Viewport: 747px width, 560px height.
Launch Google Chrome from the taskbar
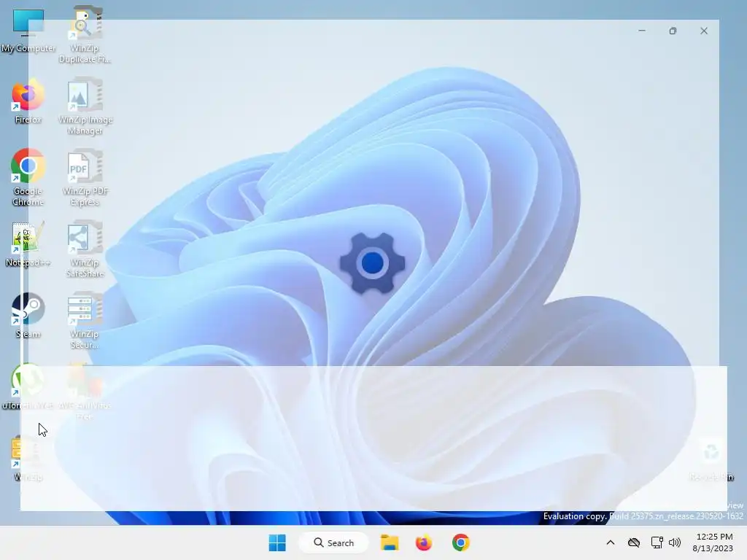point(461,542)
